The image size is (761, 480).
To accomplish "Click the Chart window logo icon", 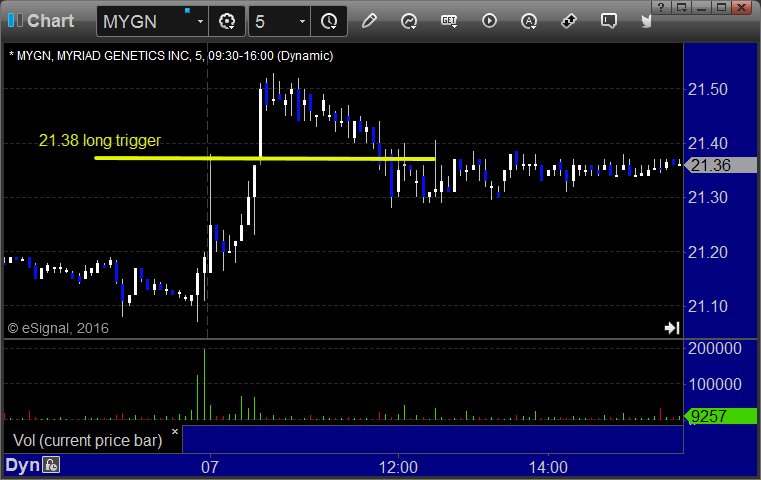I will point(15,20).
